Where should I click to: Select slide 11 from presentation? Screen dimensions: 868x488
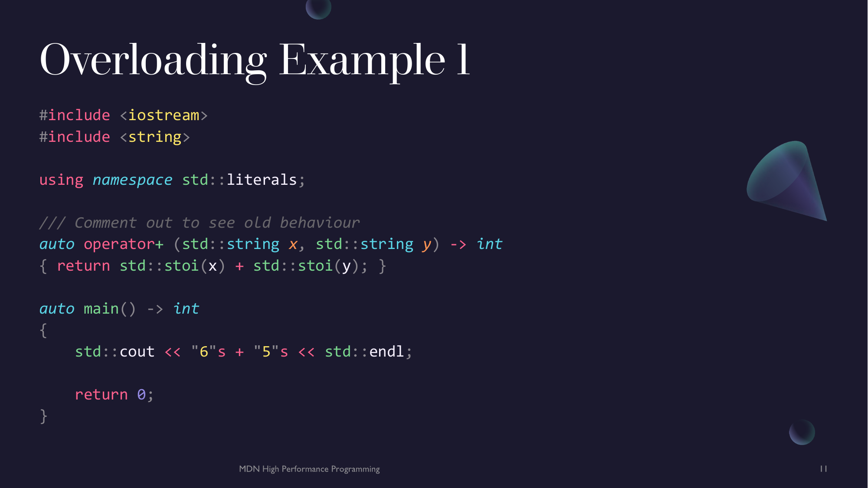[x=824, y=468]
